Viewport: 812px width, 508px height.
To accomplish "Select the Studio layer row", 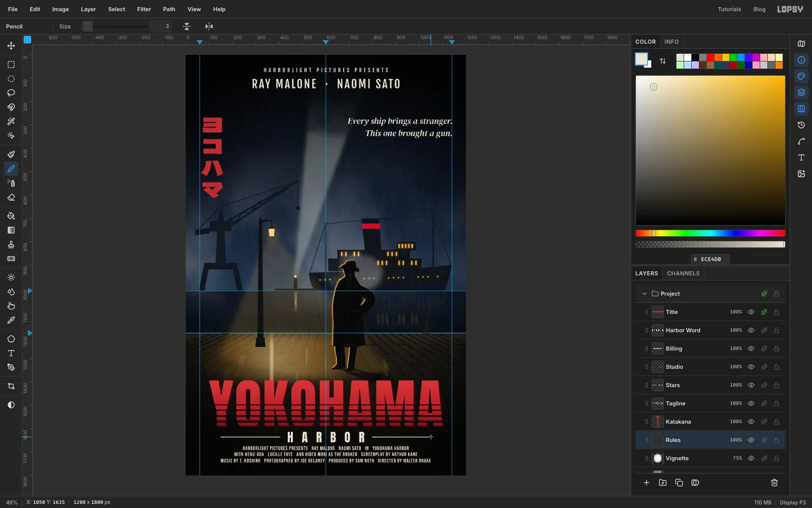I will click(x=710, y=367).
